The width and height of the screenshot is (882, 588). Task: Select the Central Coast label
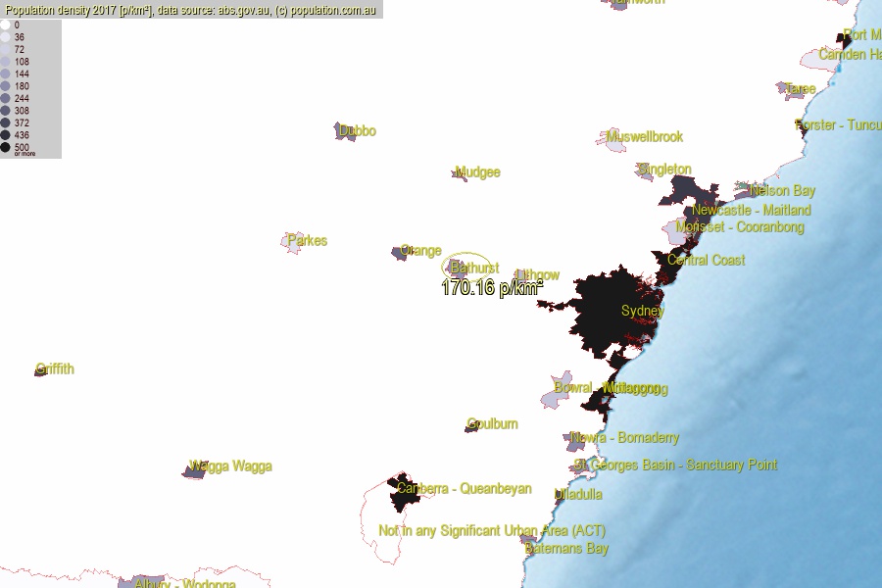coord(706,260)
